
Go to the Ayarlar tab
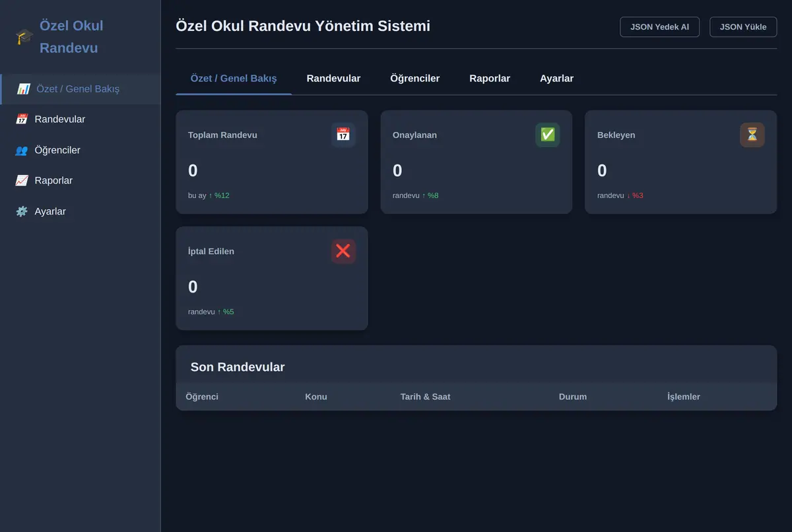pos(556,79)
